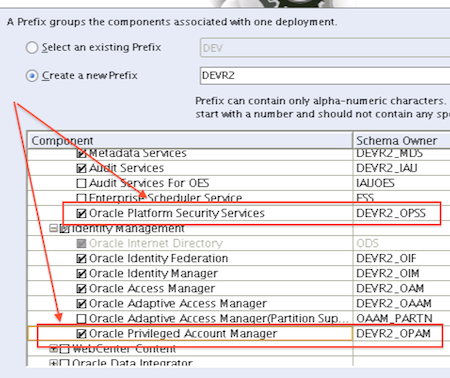This screenshot has width=450, height=378.
Task: Check the Enterprise Scheduler Service checkbox
Action: (81, 198)
